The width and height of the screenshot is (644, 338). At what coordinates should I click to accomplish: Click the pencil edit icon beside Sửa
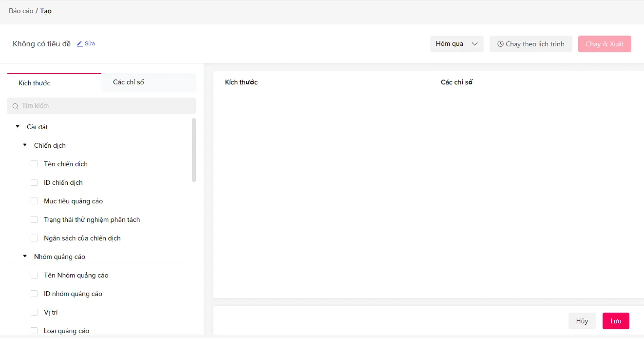tap(80, 44)
